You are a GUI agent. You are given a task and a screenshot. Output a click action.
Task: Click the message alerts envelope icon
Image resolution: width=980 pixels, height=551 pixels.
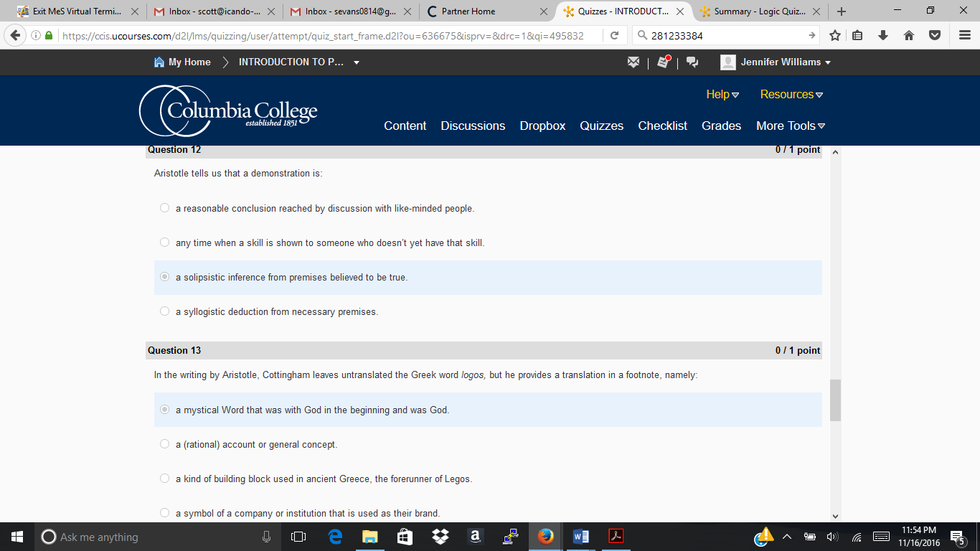633,62
